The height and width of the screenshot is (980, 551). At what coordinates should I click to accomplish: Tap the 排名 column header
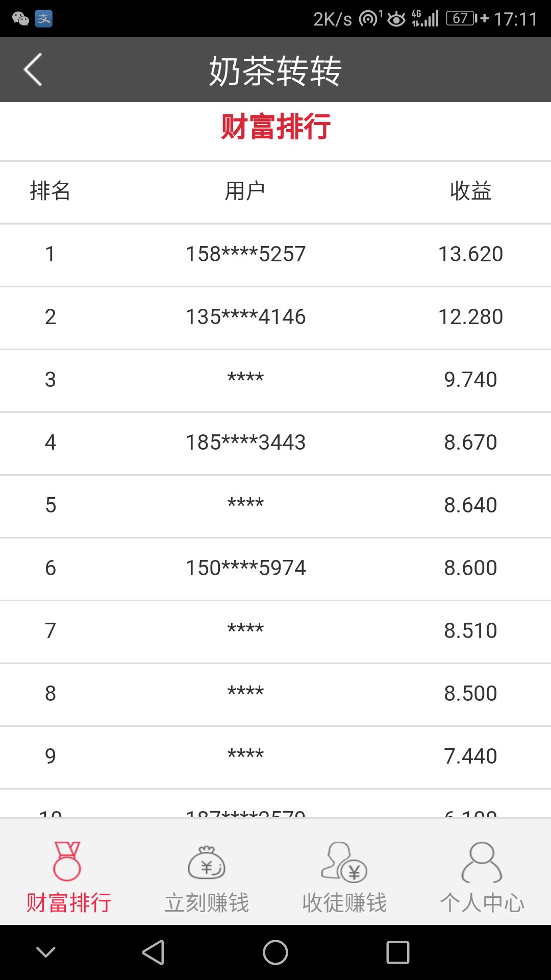click(x=50, y=191)
